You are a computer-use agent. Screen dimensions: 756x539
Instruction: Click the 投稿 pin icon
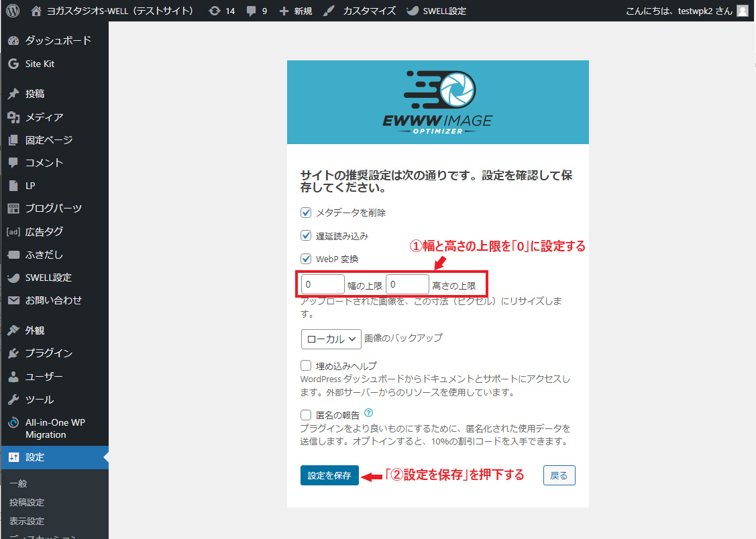pyautogui.click(x=13, y=93)
